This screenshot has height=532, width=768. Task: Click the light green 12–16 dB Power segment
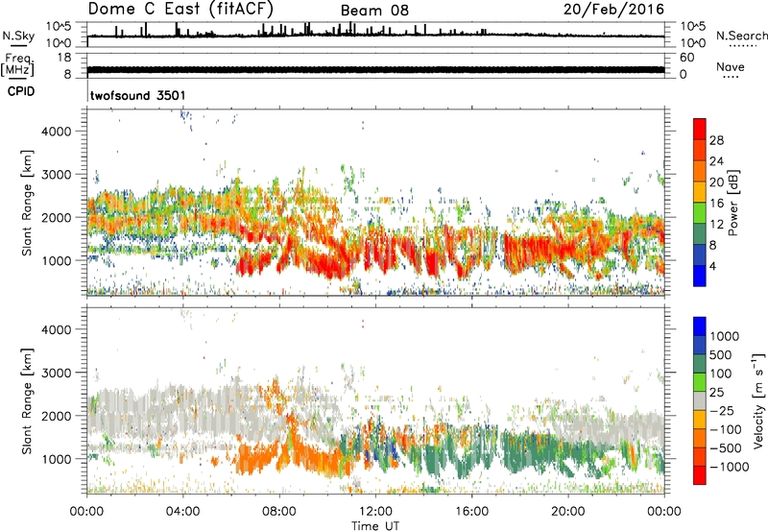(700, 213)
